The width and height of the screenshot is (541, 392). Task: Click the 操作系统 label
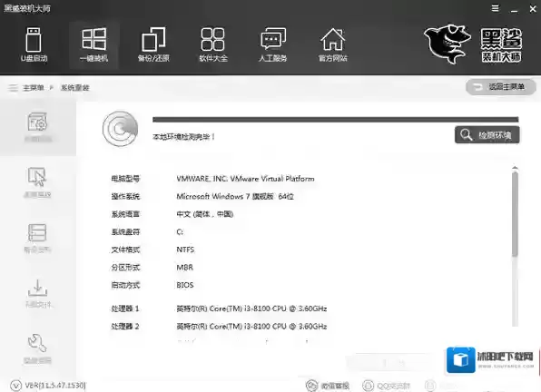click(125, 197)
